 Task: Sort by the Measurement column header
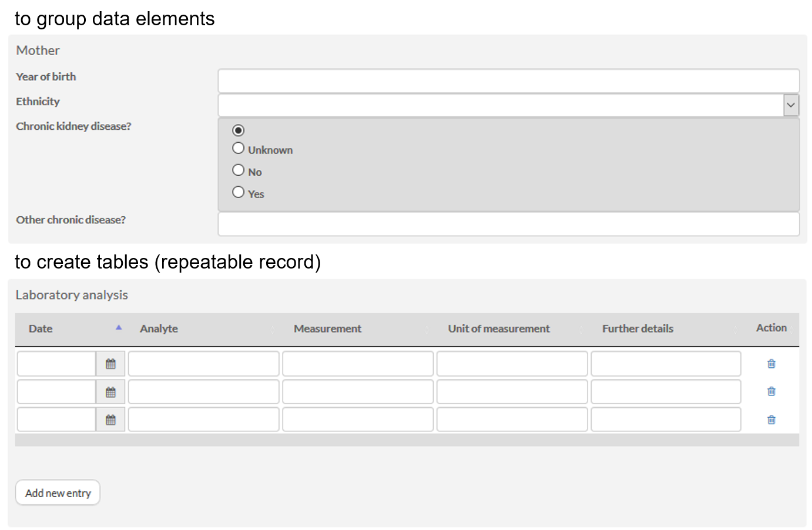point(327,328)
